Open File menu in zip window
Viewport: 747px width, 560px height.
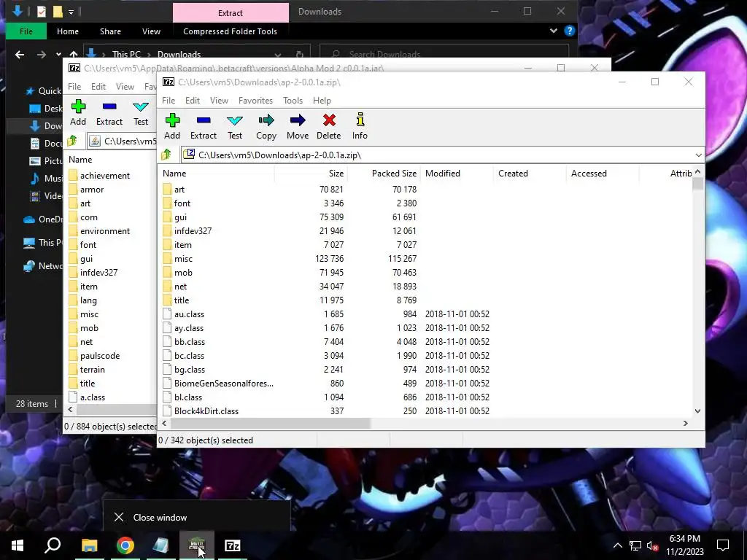[x=169, y=101]
